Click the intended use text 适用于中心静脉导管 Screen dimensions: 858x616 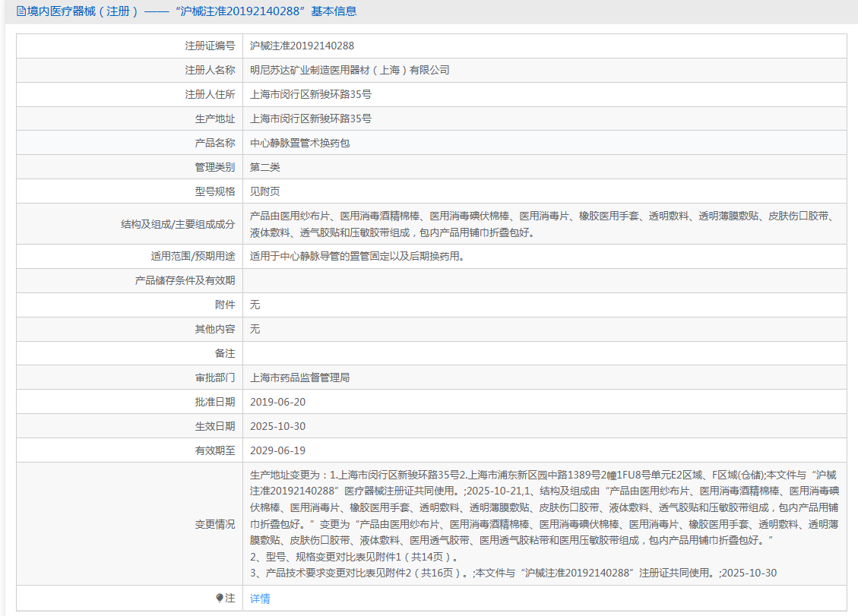tap(357, 256)
